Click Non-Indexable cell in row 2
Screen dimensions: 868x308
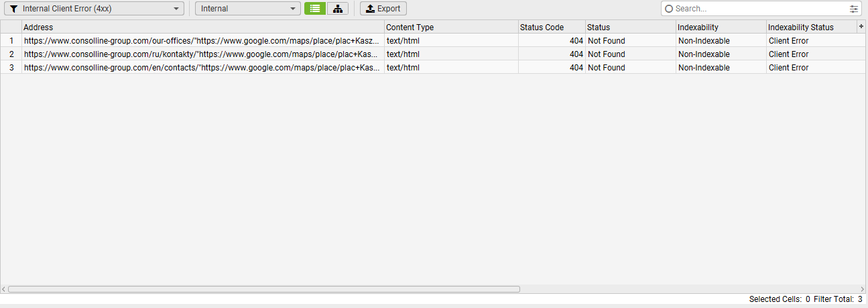pos(721,54)
